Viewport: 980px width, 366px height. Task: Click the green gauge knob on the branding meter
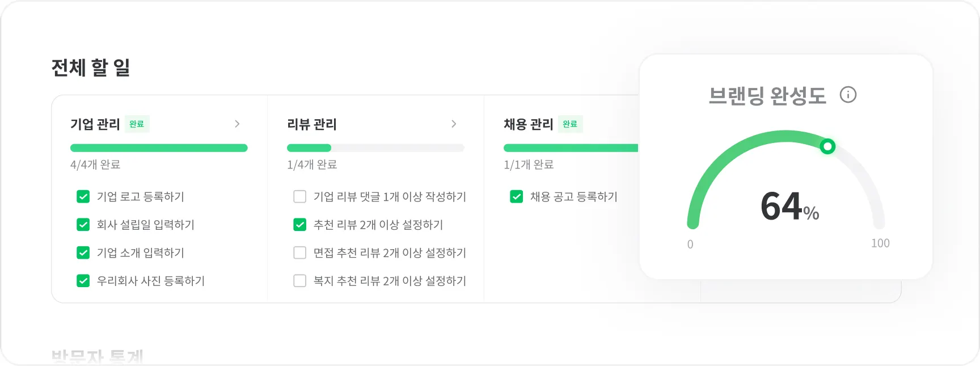tap(827, 146)
